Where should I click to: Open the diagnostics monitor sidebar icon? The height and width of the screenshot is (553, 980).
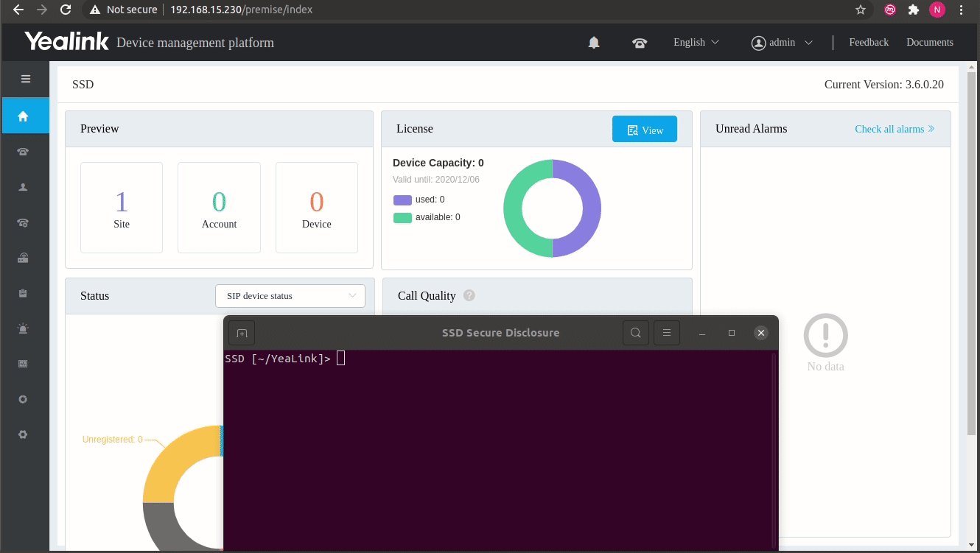tap(23, 364)
